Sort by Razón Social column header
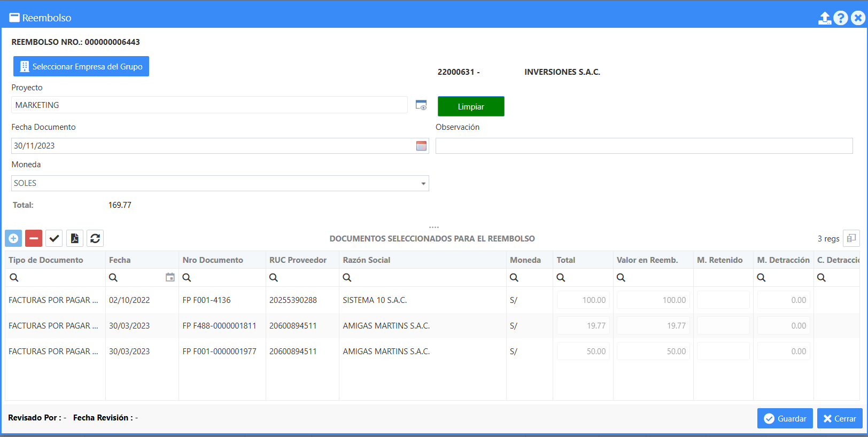Viewport: 868px width, 437px height. (367, 260)
